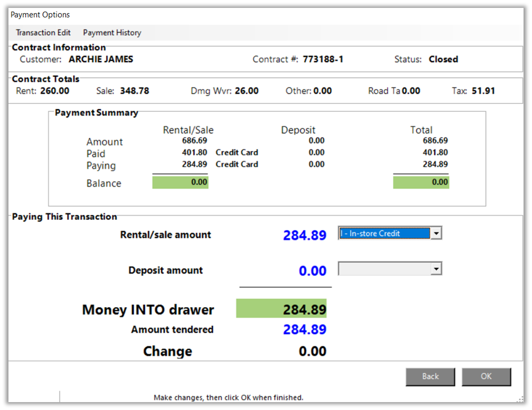532x410 pixels.
Task: Click the empty deposit payment method box
Action: (384, 269)
